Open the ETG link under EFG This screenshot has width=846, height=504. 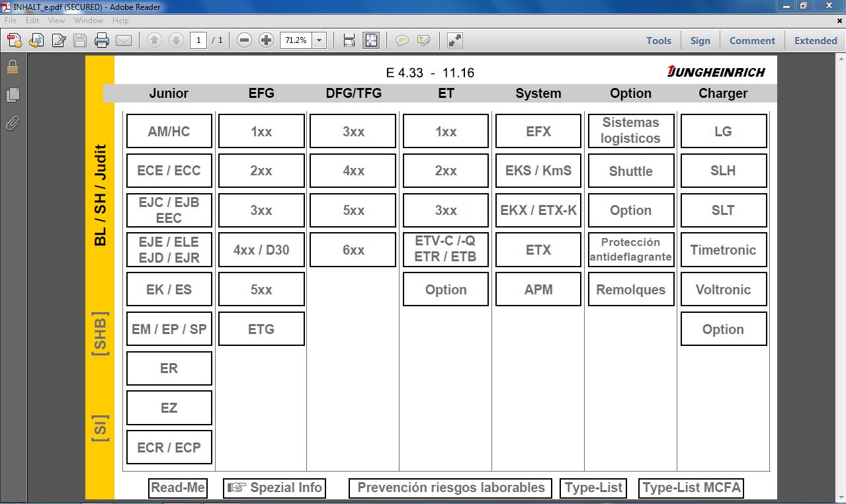pos(261,329)
